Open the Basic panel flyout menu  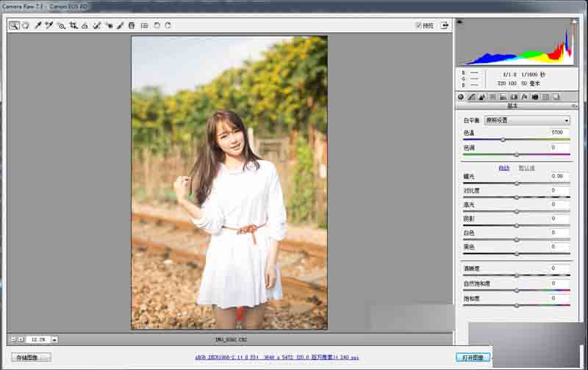point(574,106)
